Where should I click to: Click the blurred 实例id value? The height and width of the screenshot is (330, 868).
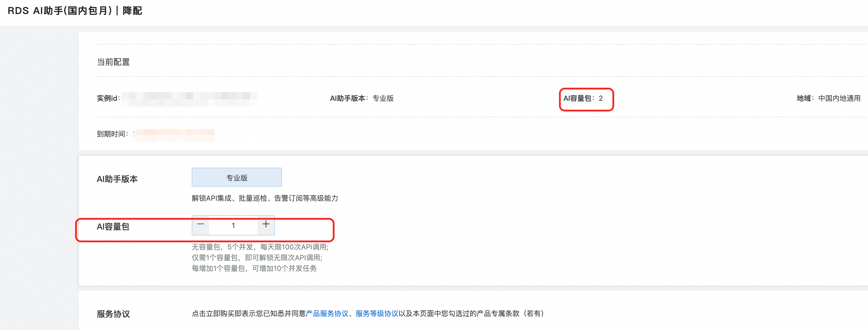coord(189,98)
